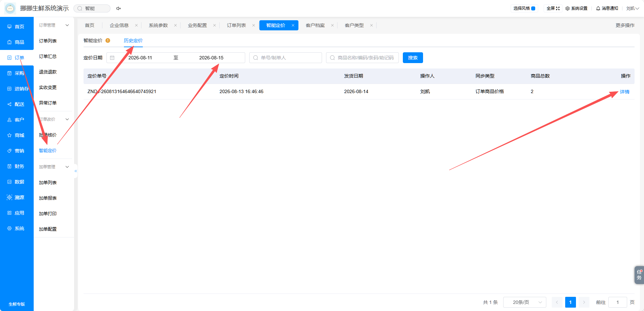Open the 财务 sidebar module
The width and height of the screenshot is (644, 311).
pos(17,166)
